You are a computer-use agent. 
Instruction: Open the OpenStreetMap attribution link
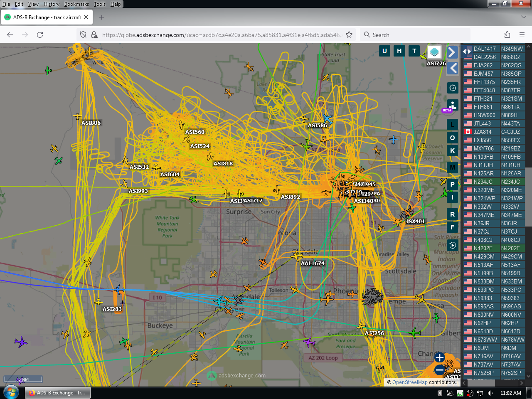[409, 382]
